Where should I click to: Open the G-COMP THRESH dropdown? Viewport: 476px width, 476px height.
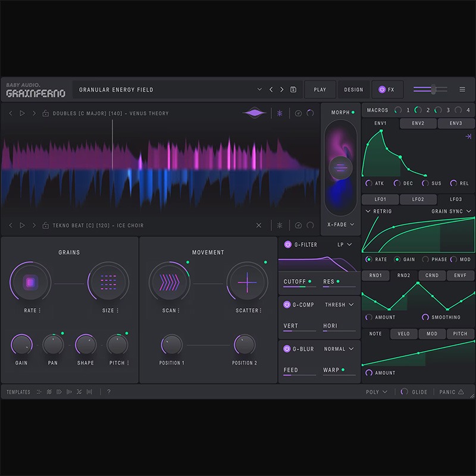(339, 305)
